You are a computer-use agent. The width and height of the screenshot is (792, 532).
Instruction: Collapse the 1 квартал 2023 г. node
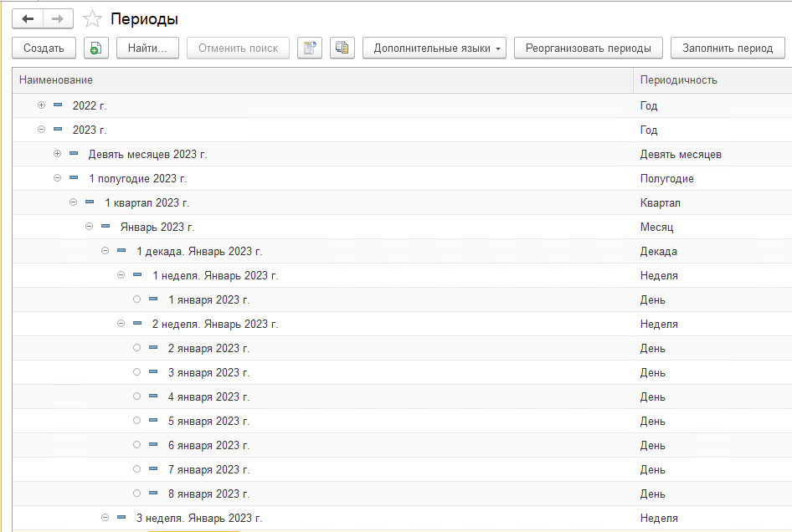click(73, 202)
